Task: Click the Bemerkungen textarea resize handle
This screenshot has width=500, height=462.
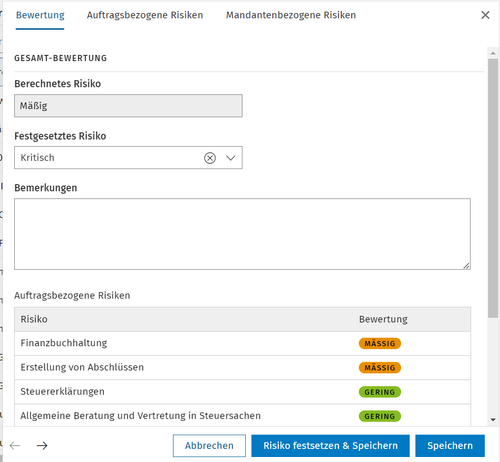Action: (x=466, y=266)
